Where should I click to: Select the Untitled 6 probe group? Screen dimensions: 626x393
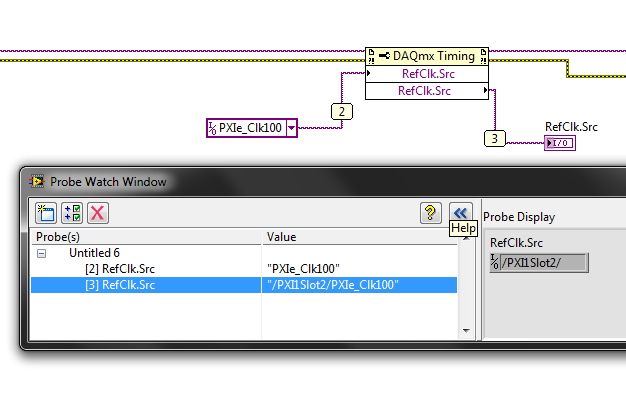point(94,253)
